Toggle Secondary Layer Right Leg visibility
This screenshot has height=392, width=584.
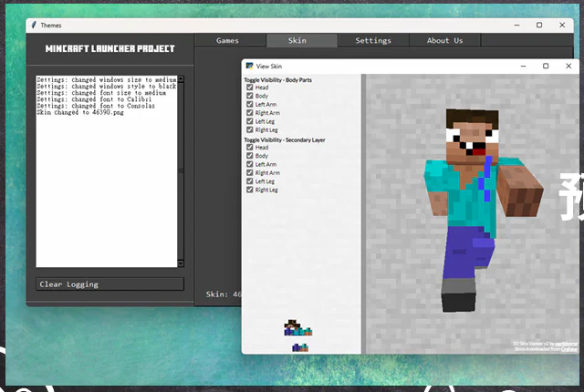pyautogui.click(x=250, y=190)
